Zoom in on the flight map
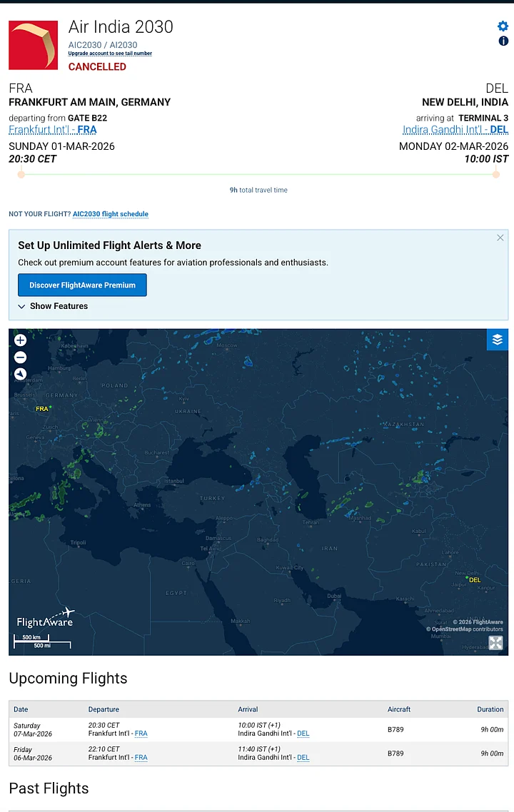Screen dimensions: 514x812 coord(21,340)
